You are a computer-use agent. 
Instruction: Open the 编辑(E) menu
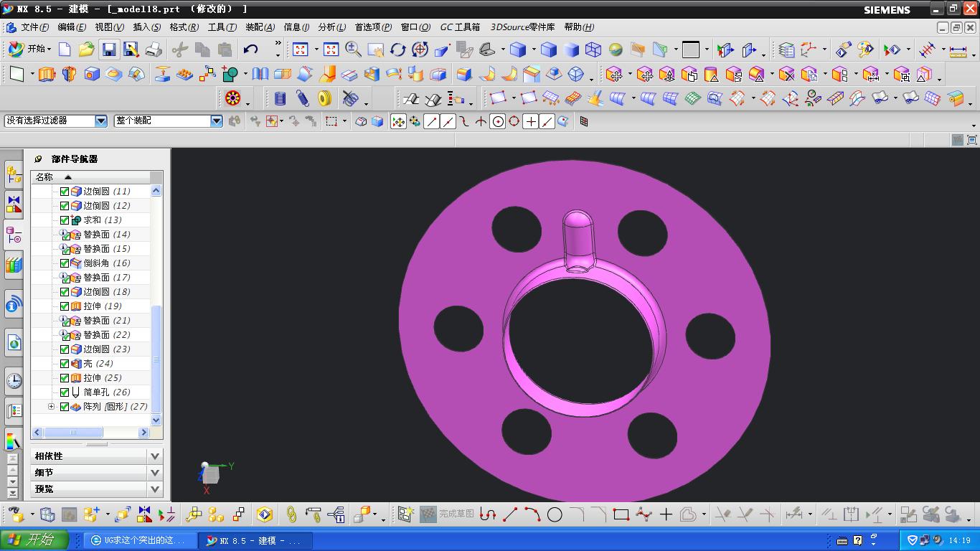pos(72,27)
